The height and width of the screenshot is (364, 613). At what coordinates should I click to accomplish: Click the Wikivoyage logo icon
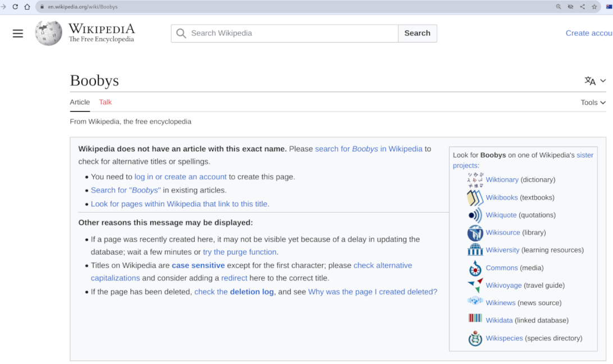(x=475, y=285)
